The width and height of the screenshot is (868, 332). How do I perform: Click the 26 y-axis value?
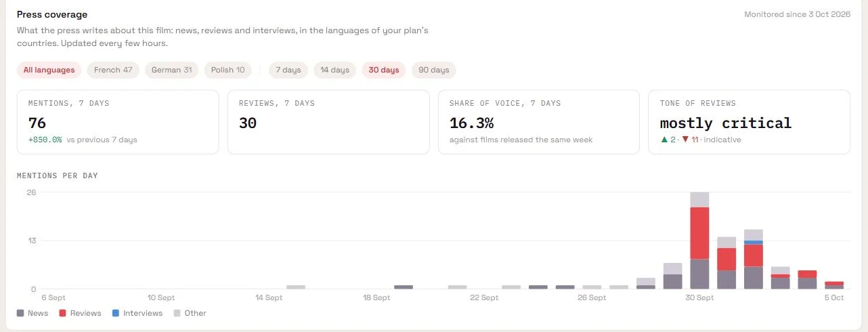click(31, 192)
